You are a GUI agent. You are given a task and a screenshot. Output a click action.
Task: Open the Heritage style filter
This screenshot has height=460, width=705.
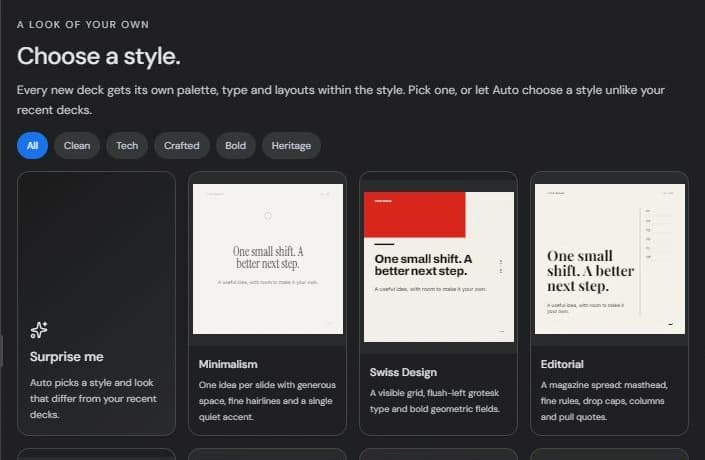tap(291, 146)
